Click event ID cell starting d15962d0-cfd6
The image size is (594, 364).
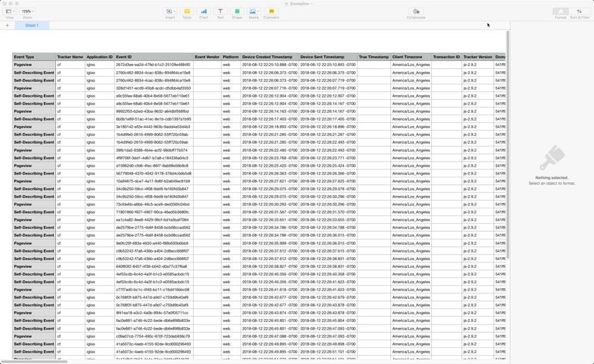(154, 166)
